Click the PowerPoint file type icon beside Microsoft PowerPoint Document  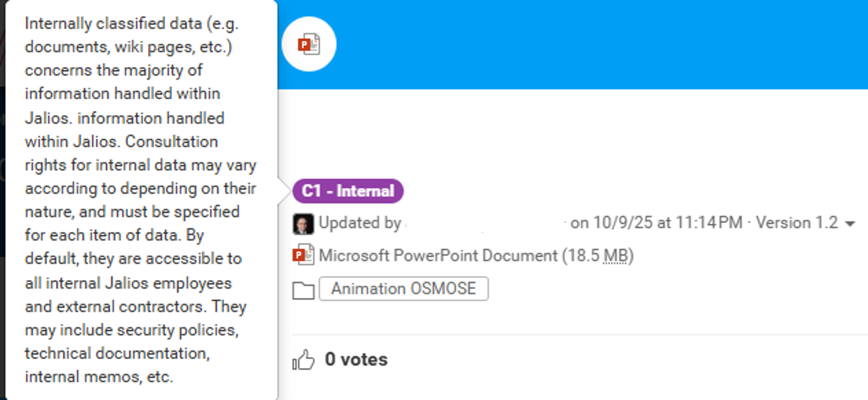pos(303,255)
